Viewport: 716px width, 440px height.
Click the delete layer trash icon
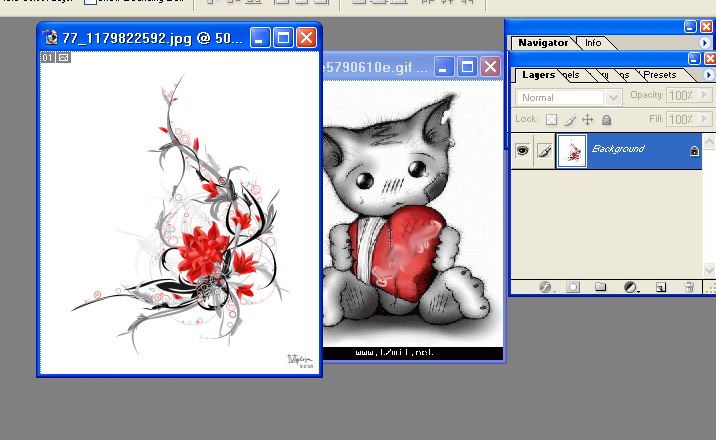tap(689, 287)
